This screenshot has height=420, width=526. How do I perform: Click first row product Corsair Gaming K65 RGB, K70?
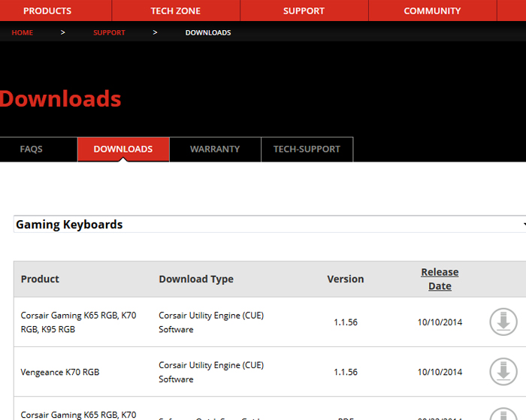(x=78, y=322)
